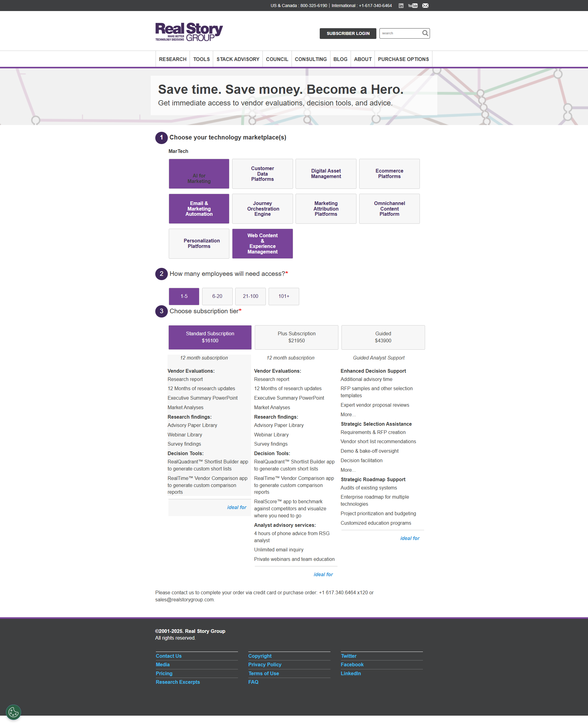
Task: Open Twitter footer link
Action: point(349,656)
